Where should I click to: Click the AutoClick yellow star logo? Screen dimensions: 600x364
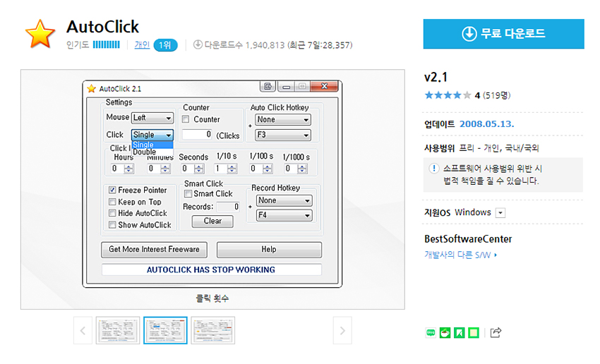[x=40, y=35]
